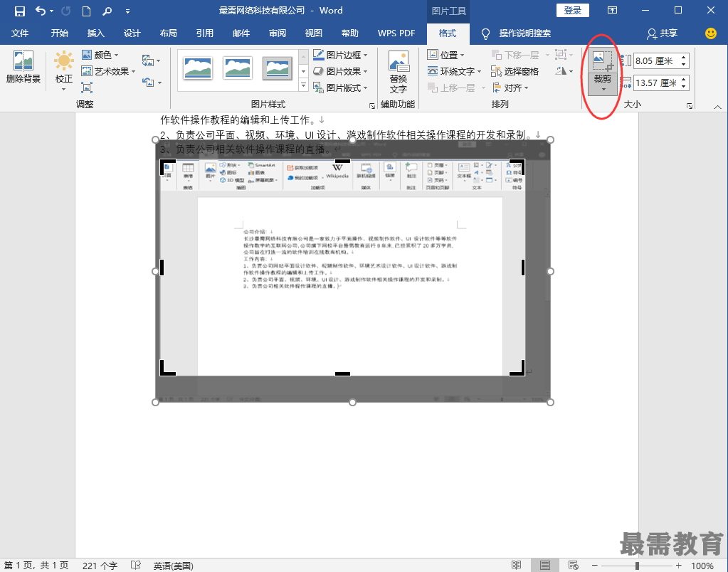The image size is (728, 572).
Task: Click 操作说明搜索 tell me box
Action: pyautogui.click(x=525, y=33)
